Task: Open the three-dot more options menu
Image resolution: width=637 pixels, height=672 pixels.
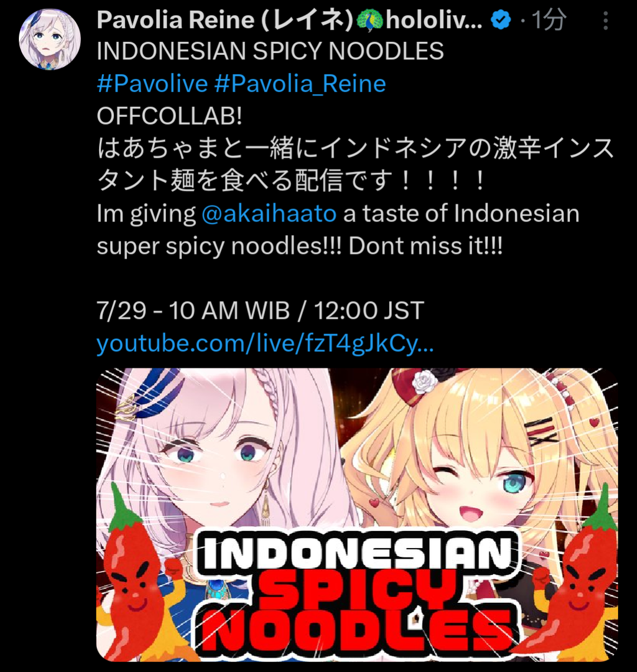Action: click(x=605, y=21)
